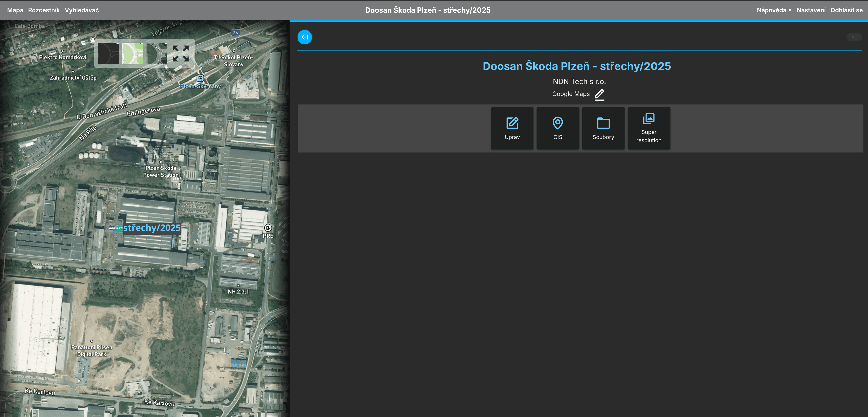Open the Soubory folder tile
Viewport: 868px width, 417px height.
click(x=603, y=128)
